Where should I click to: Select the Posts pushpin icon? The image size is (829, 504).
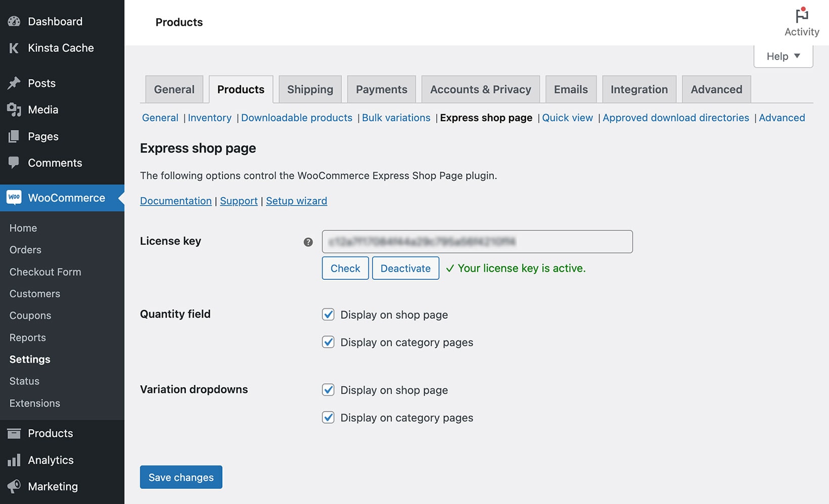[x=14, y=83]
